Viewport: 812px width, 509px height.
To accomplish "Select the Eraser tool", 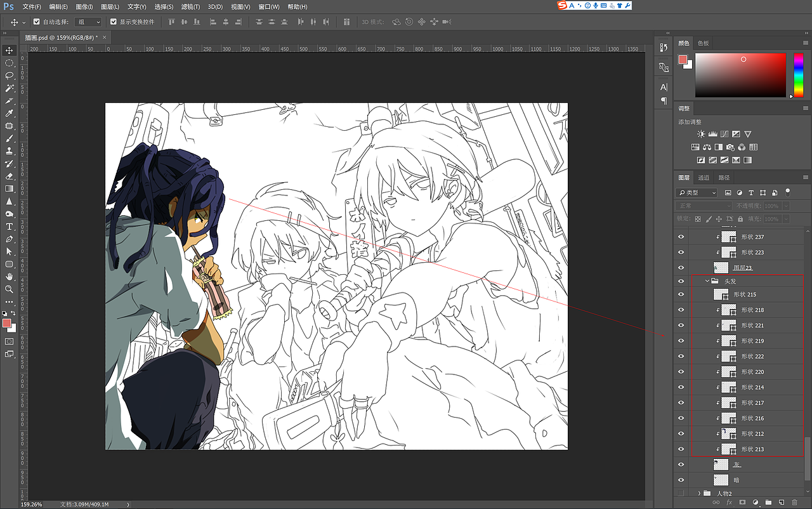I will (10, 176).
